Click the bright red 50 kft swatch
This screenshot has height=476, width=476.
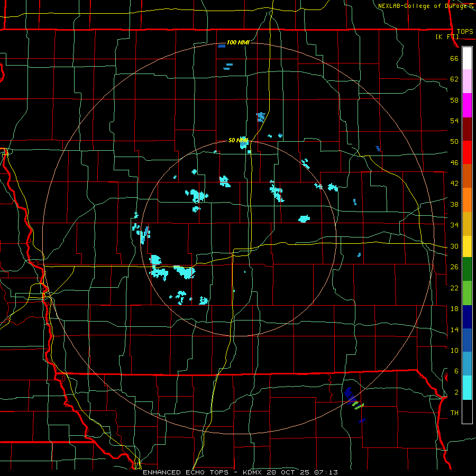point(467,152)
